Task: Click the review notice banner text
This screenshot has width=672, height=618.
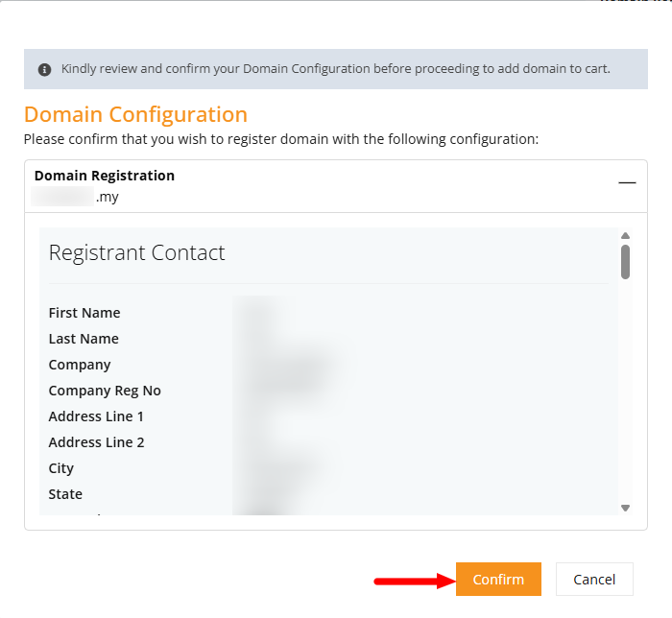Action: point(336,69)
